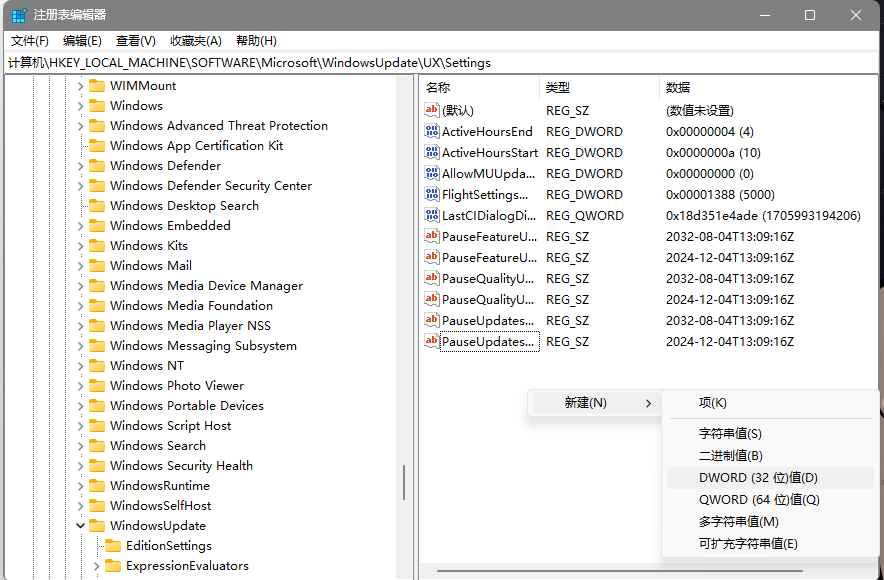
Task: Choose 字符串值(S) from the submenu
Action: point(770,433)
